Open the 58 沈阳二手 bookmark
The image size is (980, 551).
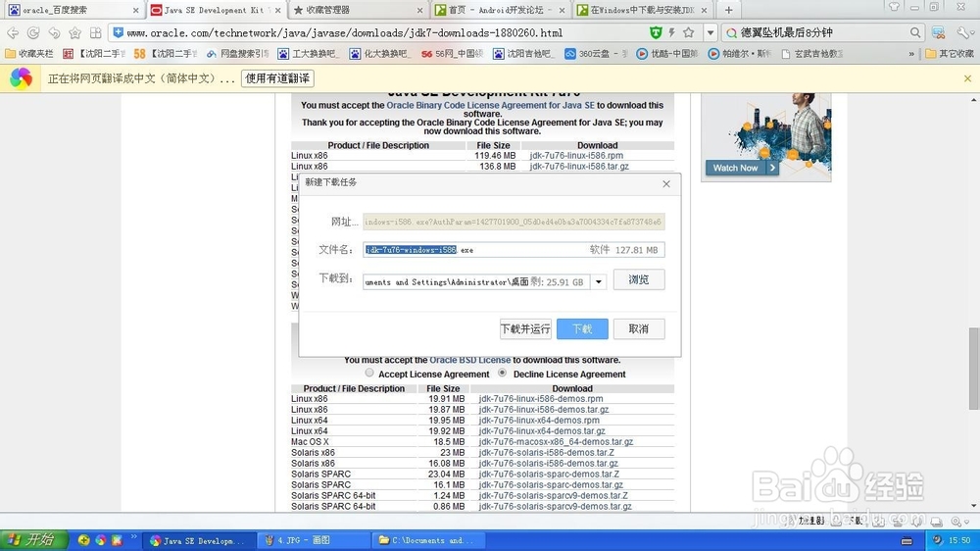pyautogui.click(x=165, y=54)
